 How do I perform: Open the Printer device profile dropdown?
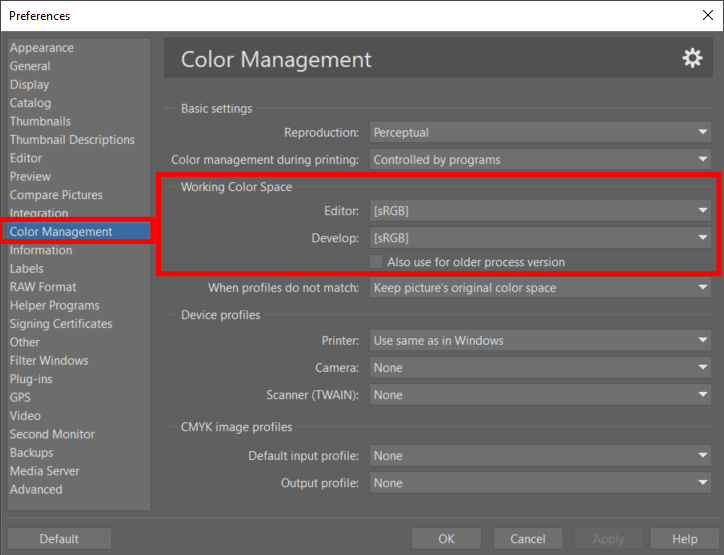coord(540,341)
